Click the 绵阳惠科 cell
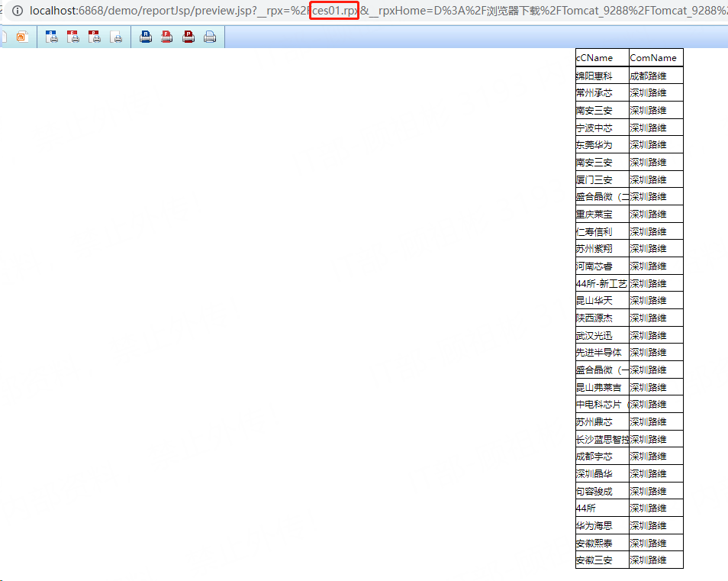Viewport: 728px width, 581px height. pos(601,76)
